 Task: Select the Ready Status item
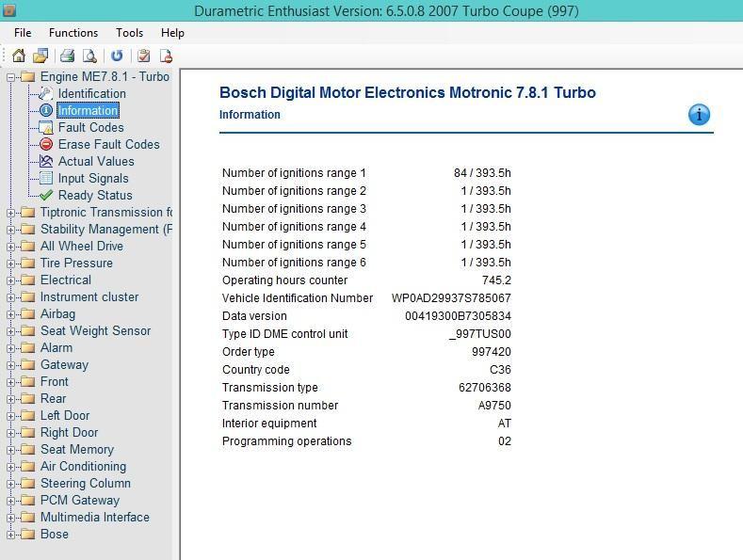(x=95, y=195)
